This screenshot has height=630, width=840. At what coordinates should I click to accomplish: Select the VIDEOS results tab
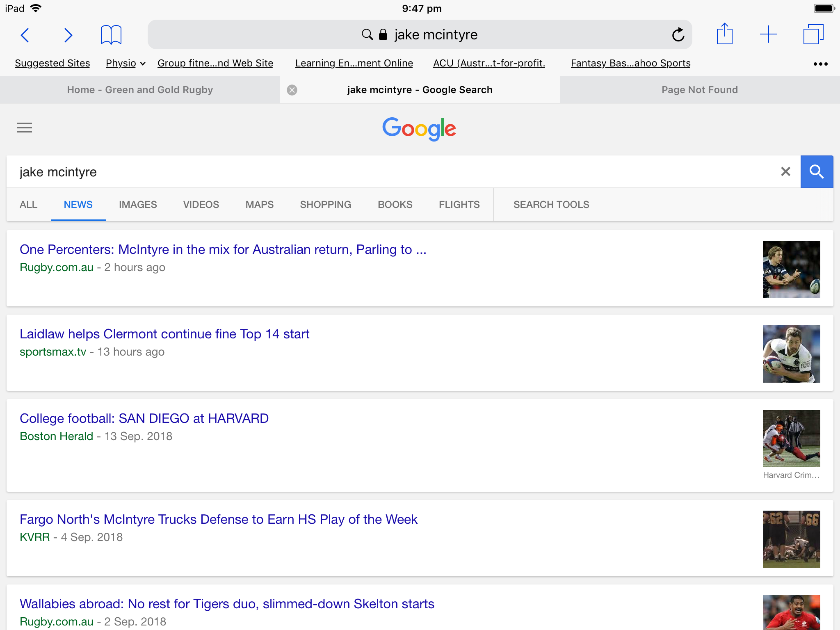(x=201, y=205)
